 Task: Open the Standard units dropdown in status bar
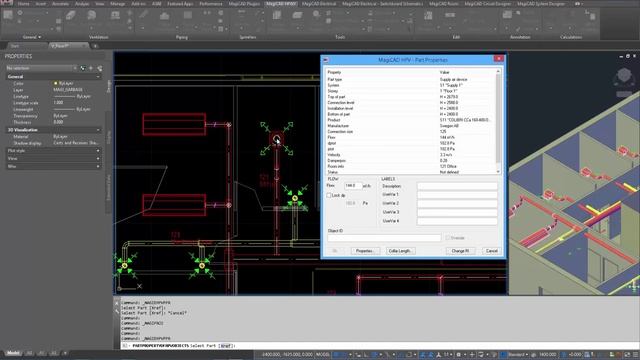[x=517, y=354]
